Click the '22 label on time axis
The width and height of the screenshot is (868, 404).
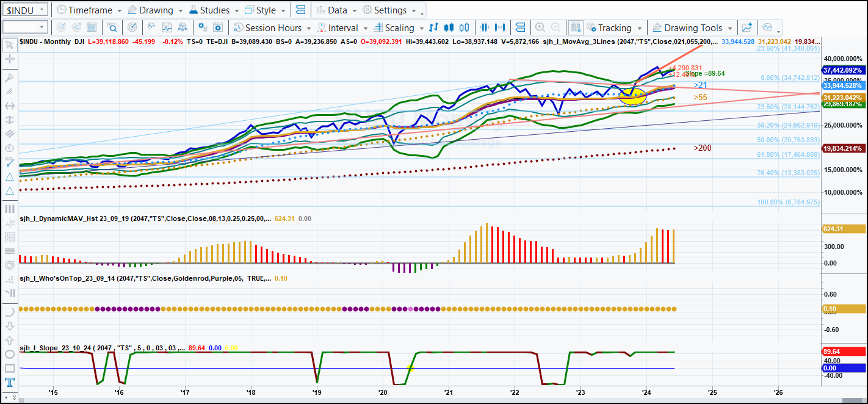click(x=514, y=392)
